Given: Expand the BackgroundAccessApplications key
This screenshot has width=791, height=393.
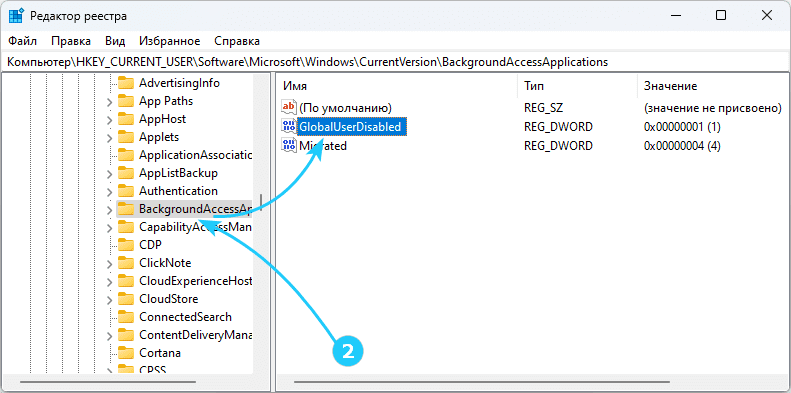Looking at the screenshot, I should (109, 209).
